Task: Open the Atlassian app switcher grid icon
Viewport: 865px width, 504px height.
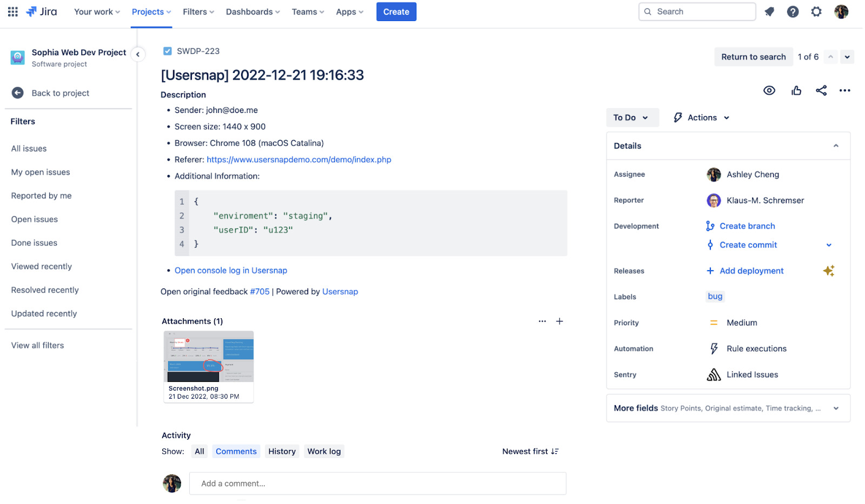Action: 12,11
